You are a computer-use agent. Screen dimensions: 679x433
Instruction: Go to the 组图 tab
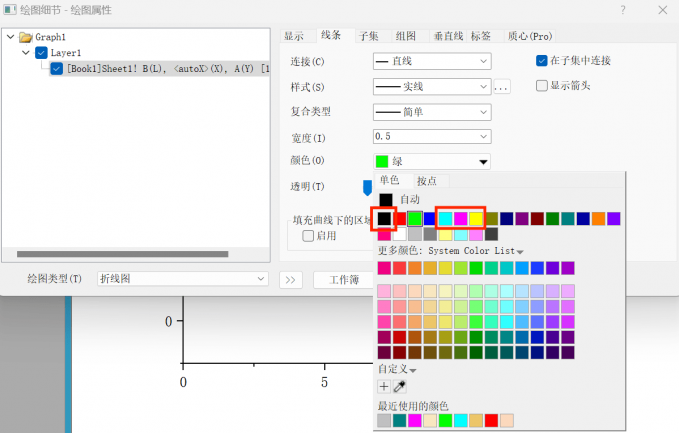tap(405, 36)
